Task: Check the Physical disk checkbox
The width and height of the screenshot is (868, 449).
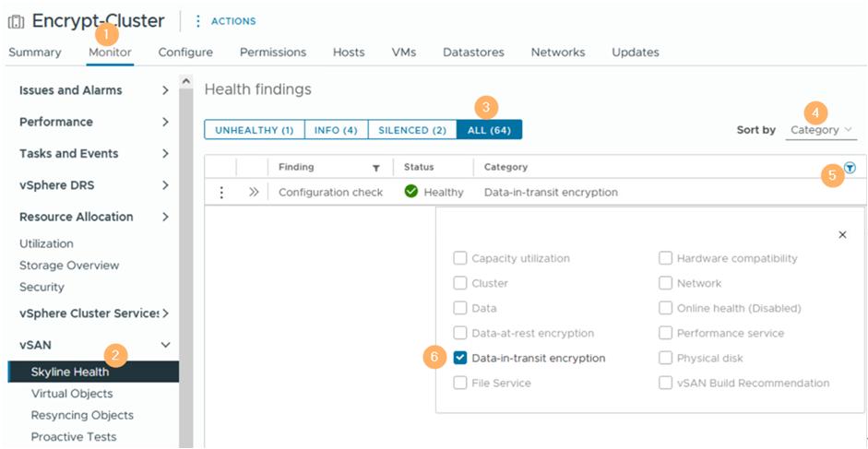Action: click(x=665, y=359)
